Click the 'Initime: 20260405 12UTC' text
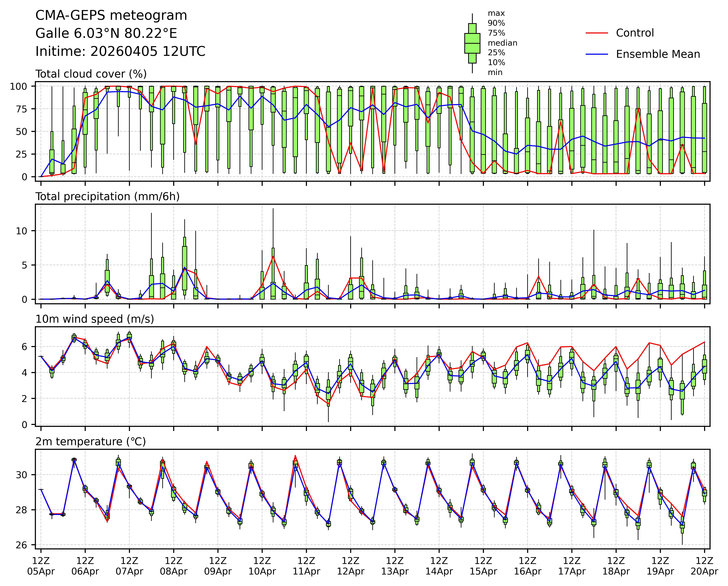Screen dimensions: 728x586 120,51
